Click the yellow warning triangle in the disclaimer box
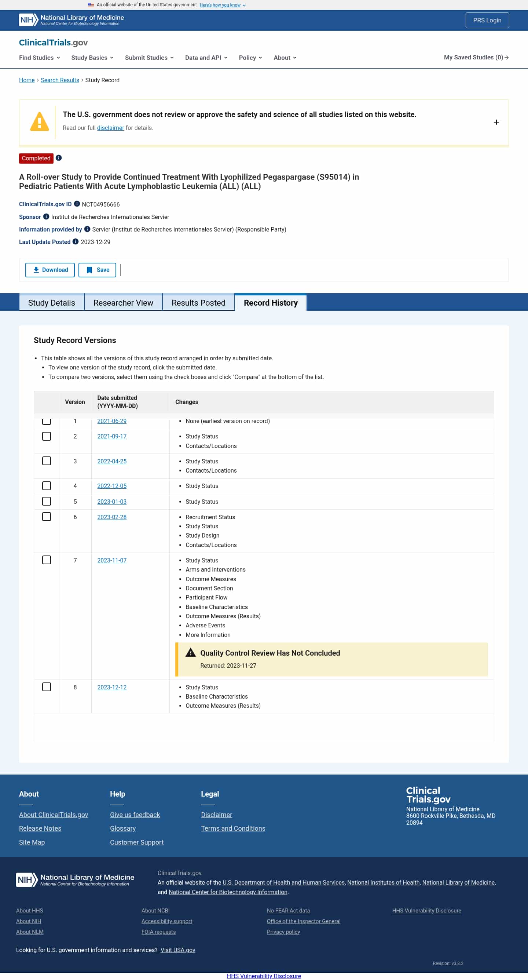The image size is (528, 980). tap(40, 122)
